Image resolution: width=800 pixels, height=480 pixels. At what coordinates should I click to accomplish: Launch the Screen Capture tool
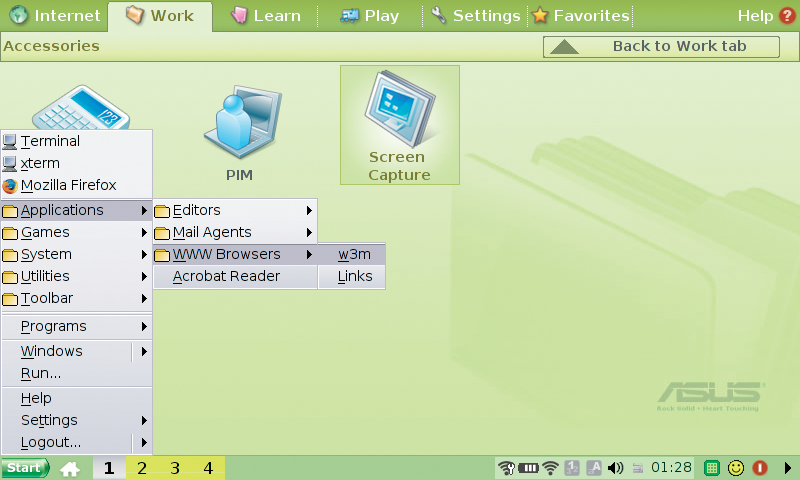pos(399,125)
